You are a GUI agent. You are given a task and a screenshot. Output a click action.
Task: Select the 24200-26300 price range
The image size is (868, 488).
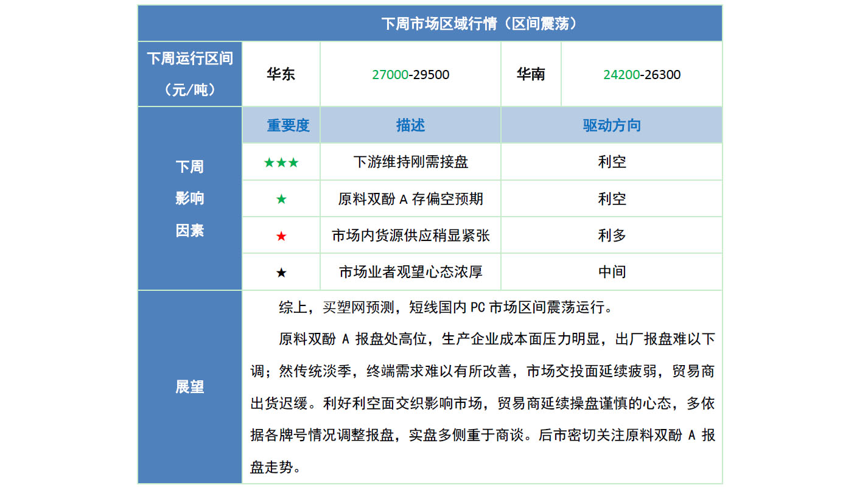[x=642, y=75]
